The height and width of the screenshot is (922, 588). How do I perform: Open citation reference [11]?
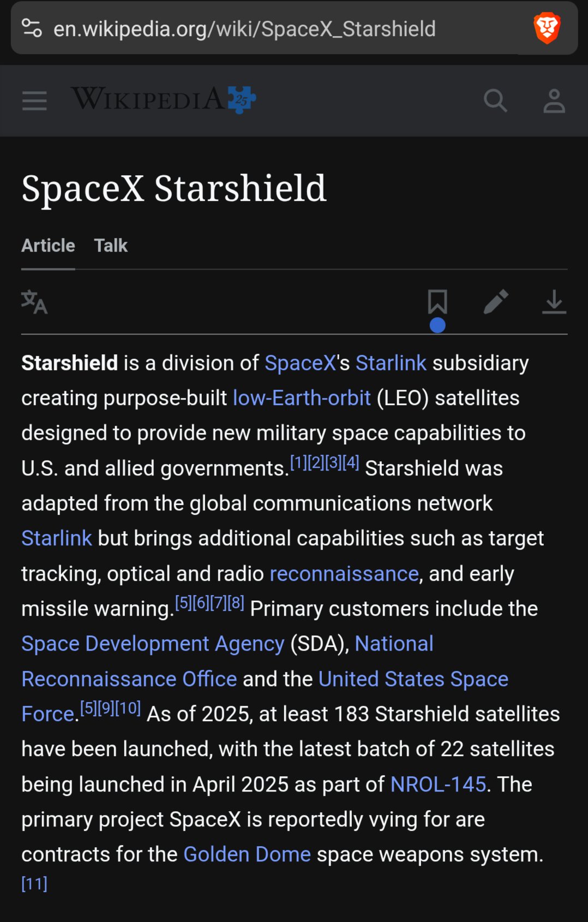tap(34, 883)
